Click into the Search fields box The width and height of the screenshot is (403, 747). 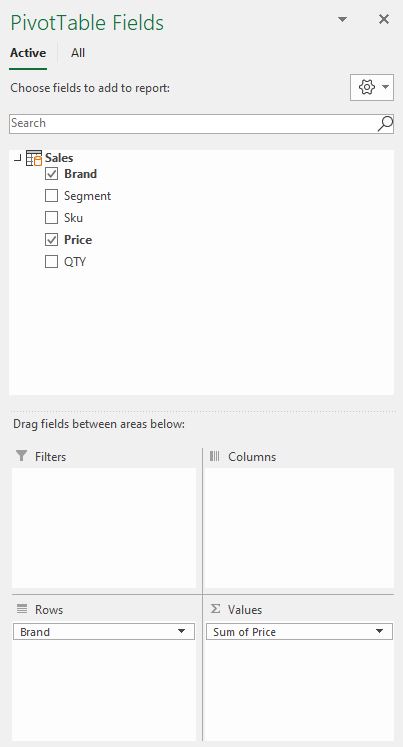pos(193,123)
